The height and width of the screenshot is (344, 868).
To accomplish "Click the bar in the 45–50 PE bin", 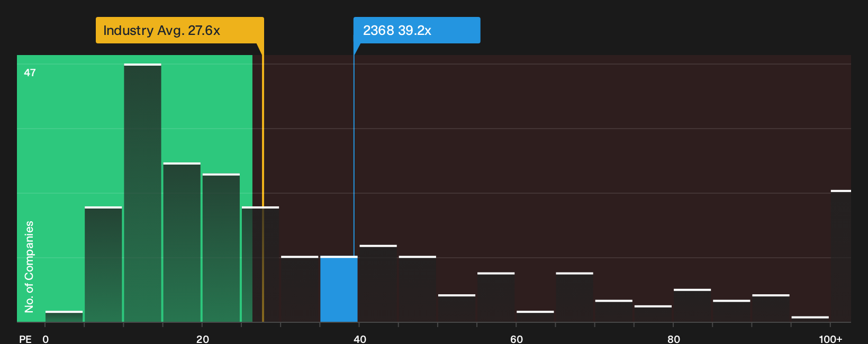I will (418, 289).
